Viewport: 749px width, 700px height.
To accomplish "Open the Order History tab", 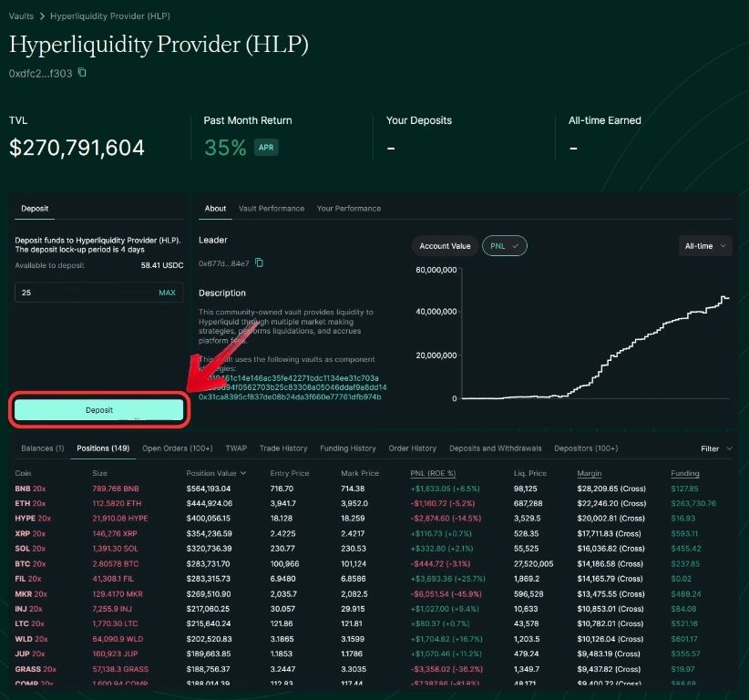I will (412, 448).
